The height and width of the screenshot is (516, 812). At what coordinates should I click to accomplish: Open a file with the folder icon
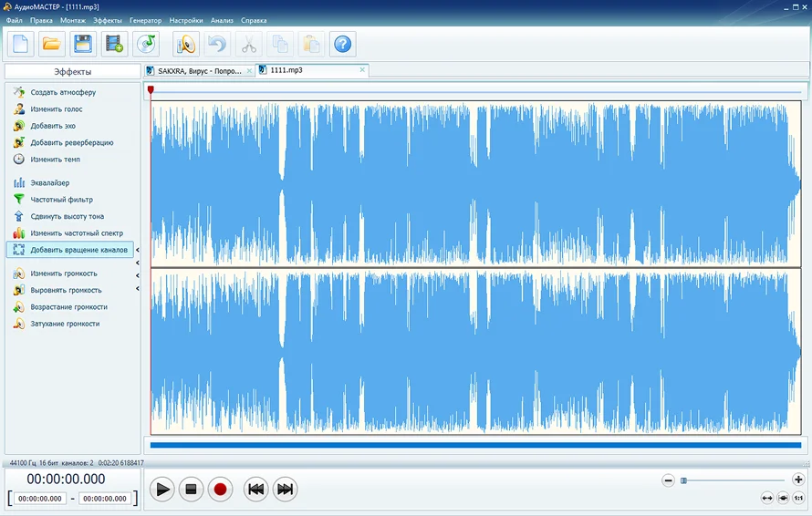[x=51, y=44]
